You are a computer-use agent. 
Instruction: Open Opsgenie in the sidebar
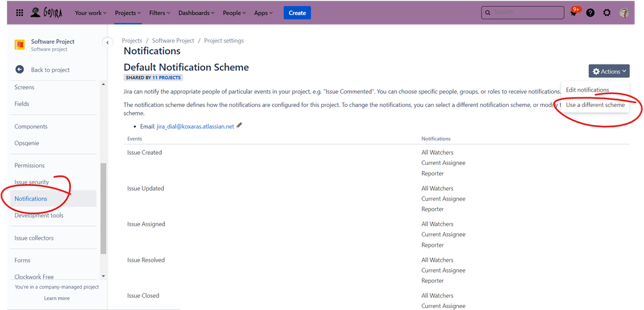point(26,143)
